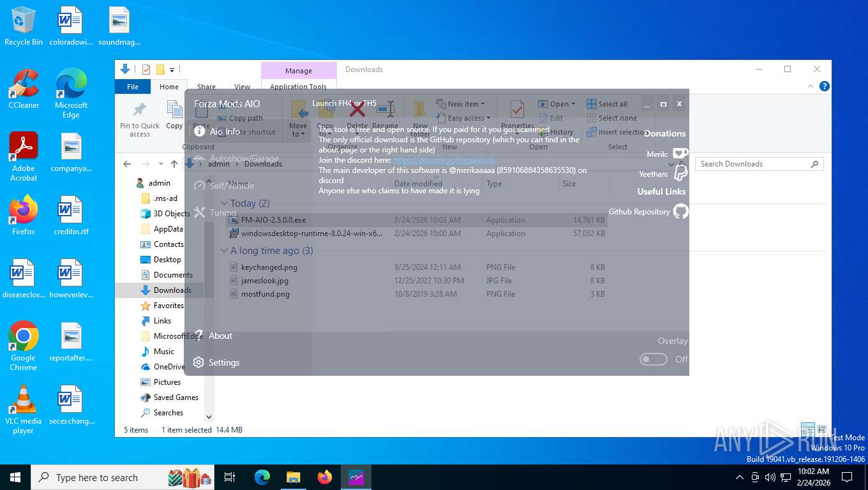The image size is (868, 490).
Task: Switch to the Home ribbon tab
Action: (169, 87)
